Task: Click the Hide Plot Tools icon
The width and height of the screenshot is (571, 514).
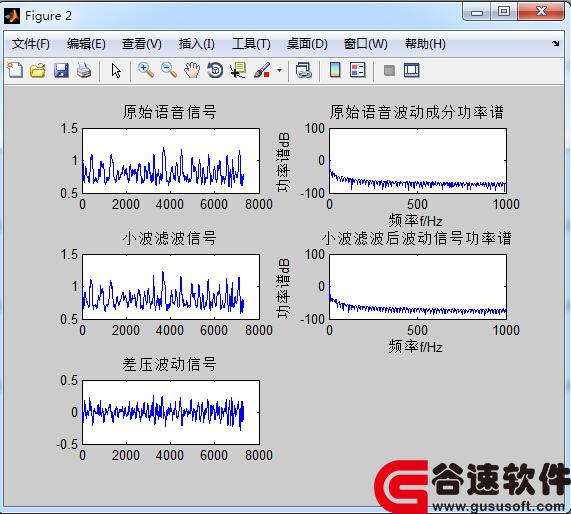Action: [389, 70]
